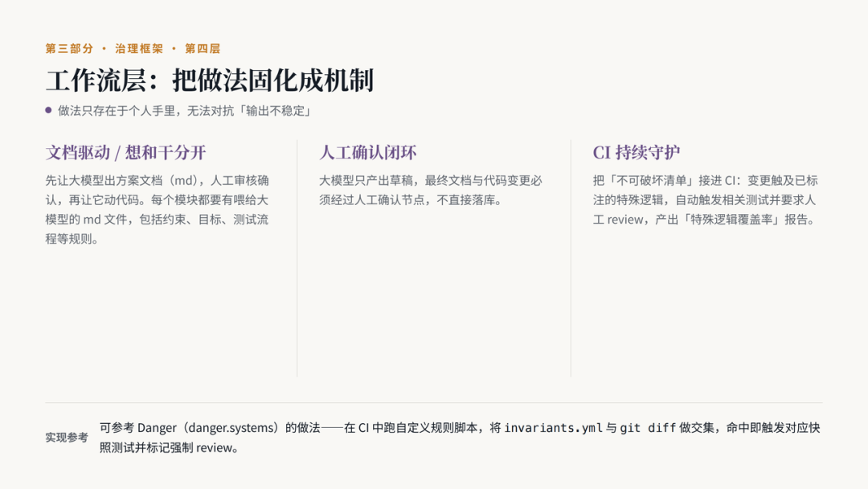Click the breadcrumb text 第三部分

[69, 49]
